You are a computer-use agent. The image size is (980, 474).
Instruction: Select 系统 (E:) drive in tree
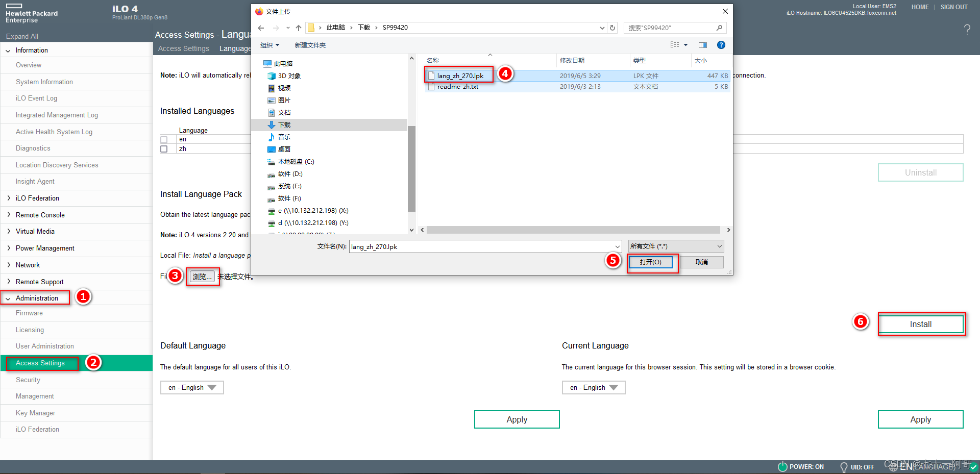tap(285, 186)
